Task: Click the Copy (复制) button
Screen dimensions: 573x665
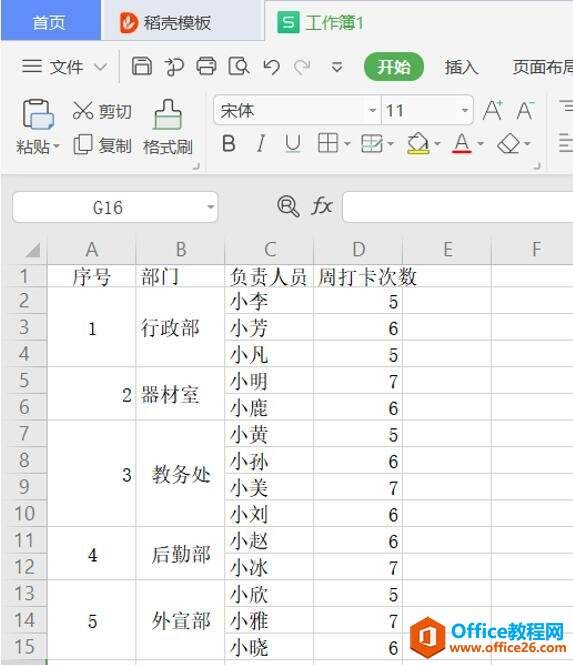Action: tap(102, 145)
